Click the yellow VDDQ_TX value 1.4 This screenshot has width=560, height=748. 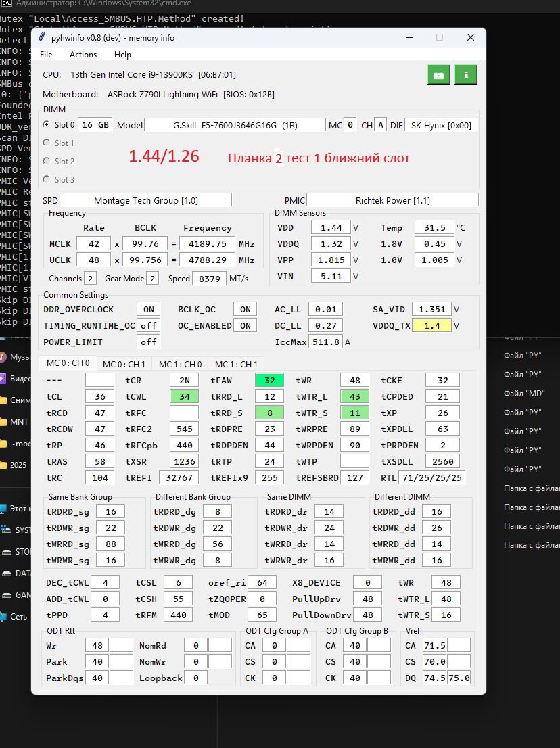point(431,325)
